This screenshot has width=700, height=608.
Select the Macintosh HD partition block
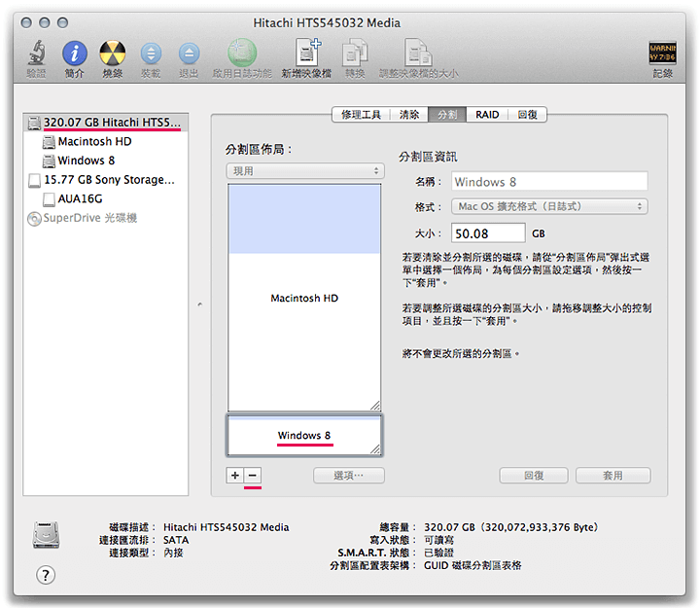click(304, 298)
